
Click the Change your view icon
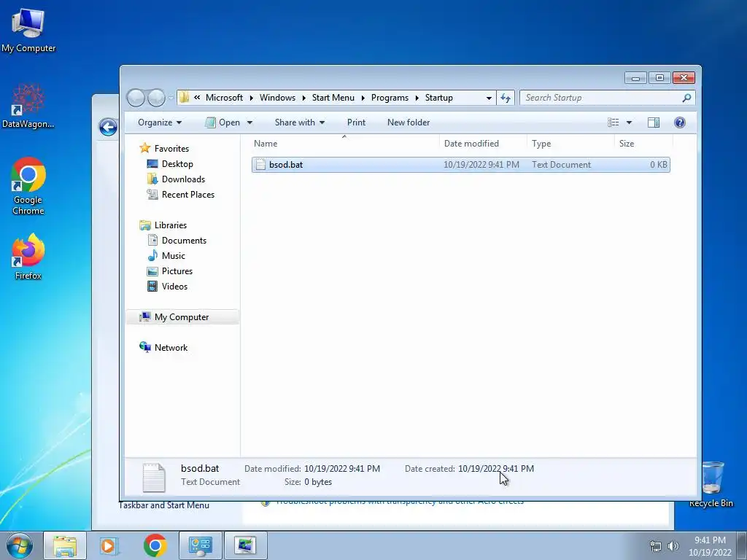tap(613, 122)
